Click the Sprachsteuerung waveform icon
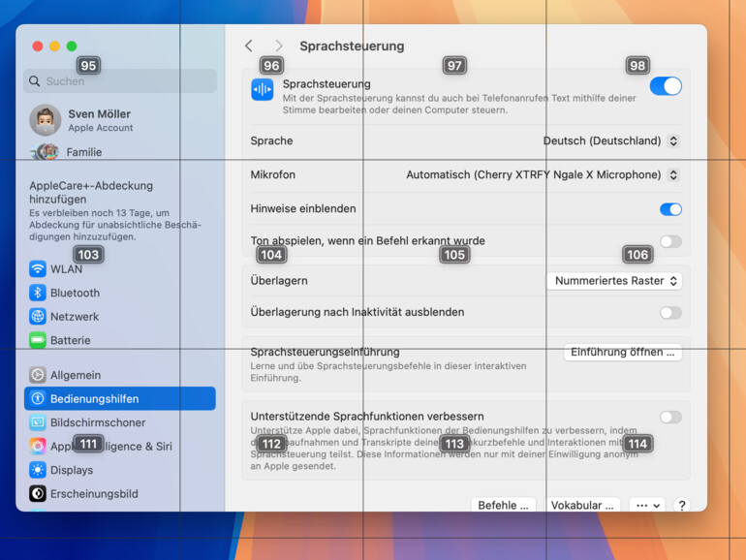Screen dimensions: 746x560 pyautogui.click(x=263, y=89)
